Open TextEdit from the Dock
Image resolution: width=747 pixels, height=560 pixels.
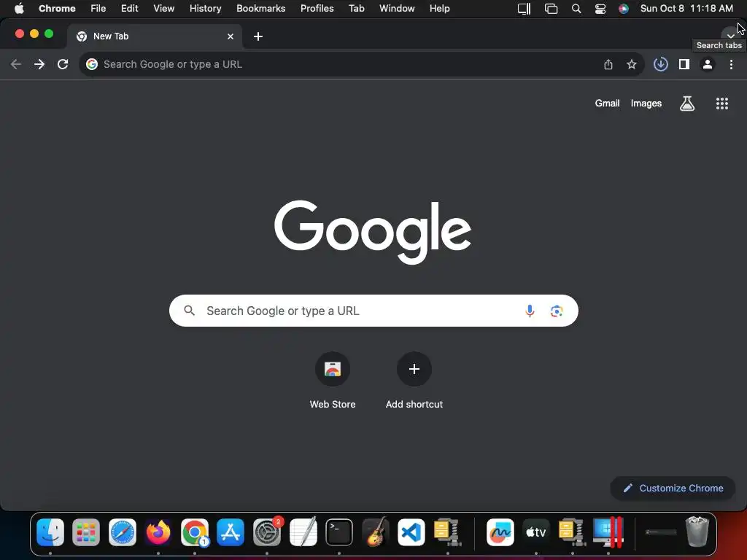303,532
